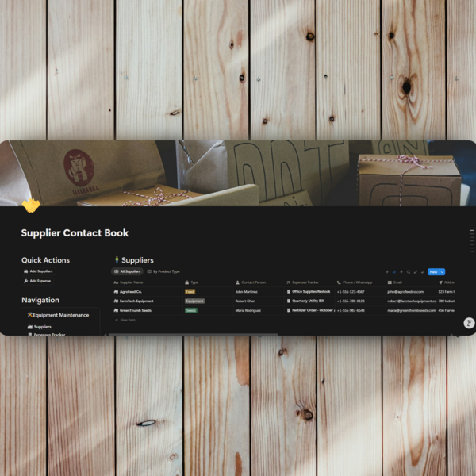
Task: Click the phone number +1-555-987-6543
Action: (x=351, y=310)
